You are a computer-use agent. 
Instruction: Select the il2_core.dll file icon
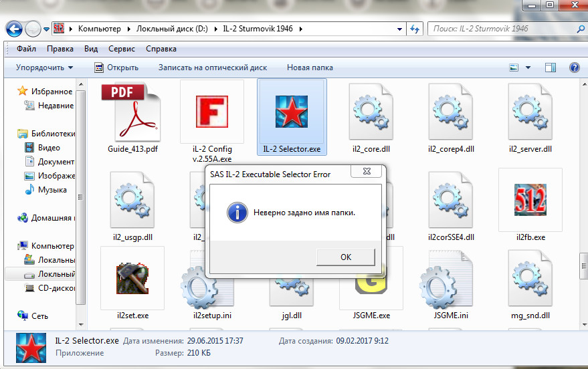point(371,112)
